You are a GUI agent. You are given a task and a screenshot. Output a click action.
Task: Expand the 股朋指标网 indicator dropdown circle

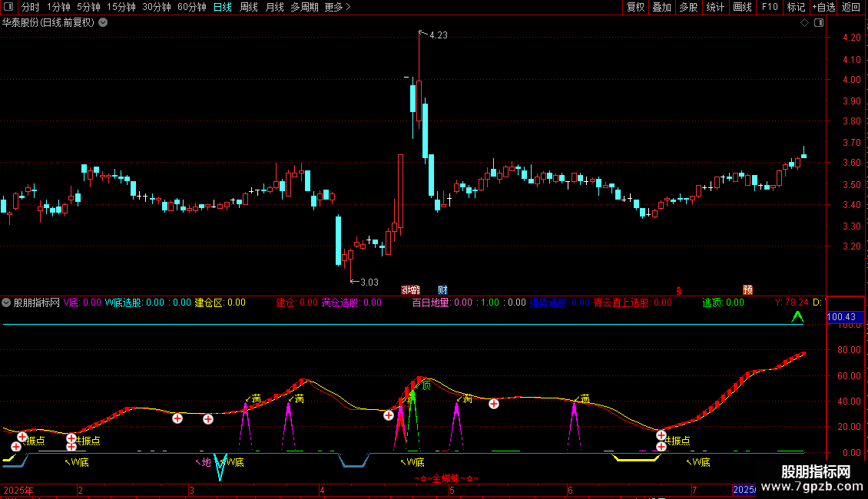point(6,302)
